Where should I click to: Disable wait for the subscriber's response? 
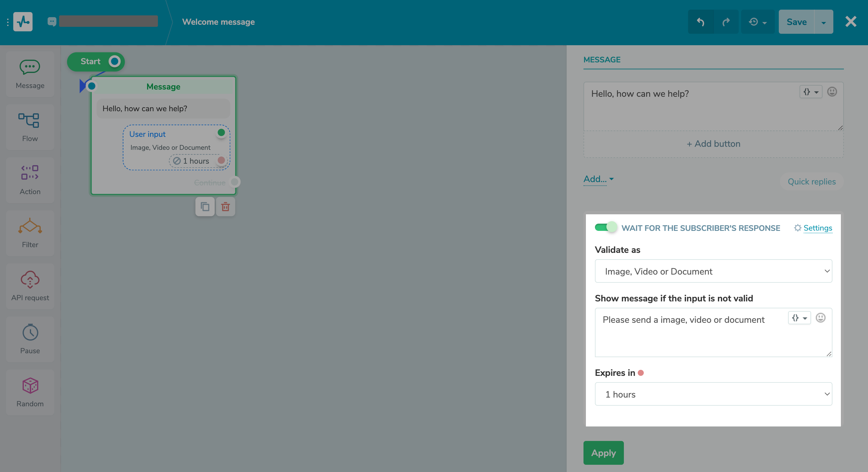pyautogui.click(x=605, y=227)
